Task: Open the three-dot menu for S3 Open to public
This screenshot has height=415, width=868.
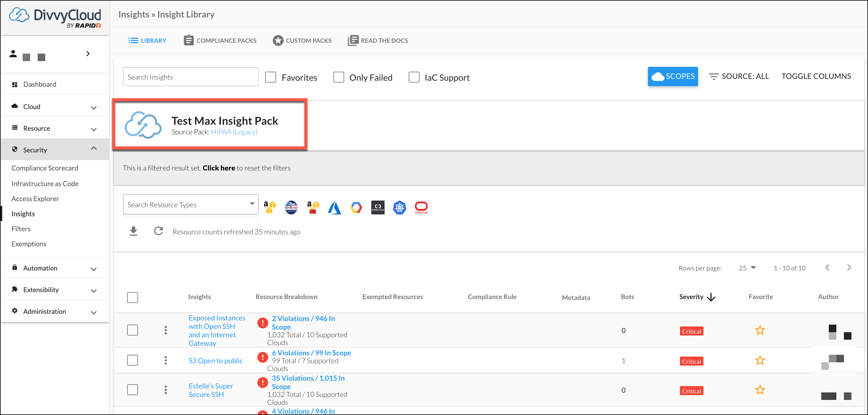Action: [x=165, y=360]
